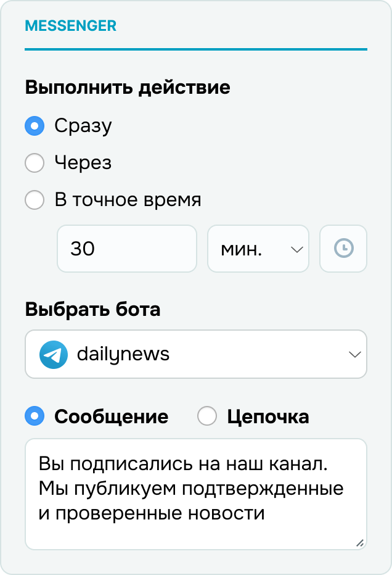The height and width of the screenshot is (575, 392).
Task: Open the "мин." time unit dropdown
Action: click(258, 249)
